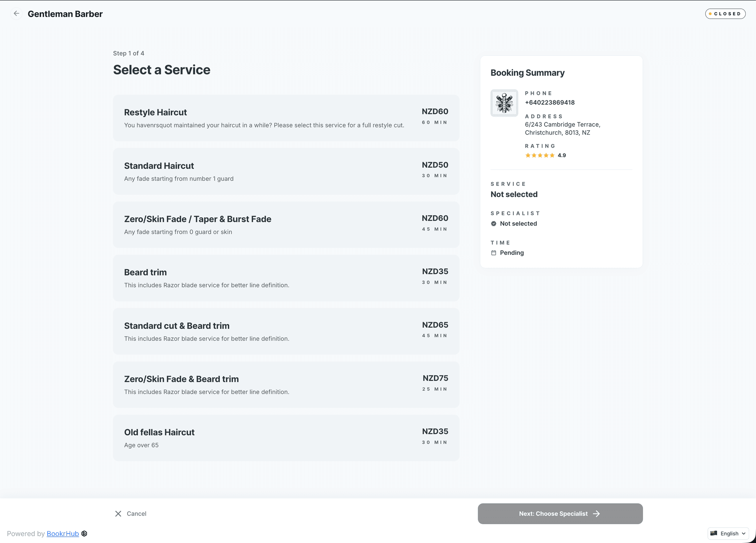Image resolution: width=756 pixels, height=543 pixels.
Task: Click the barber shop logo thumbnail
Action: click(504, 103)
